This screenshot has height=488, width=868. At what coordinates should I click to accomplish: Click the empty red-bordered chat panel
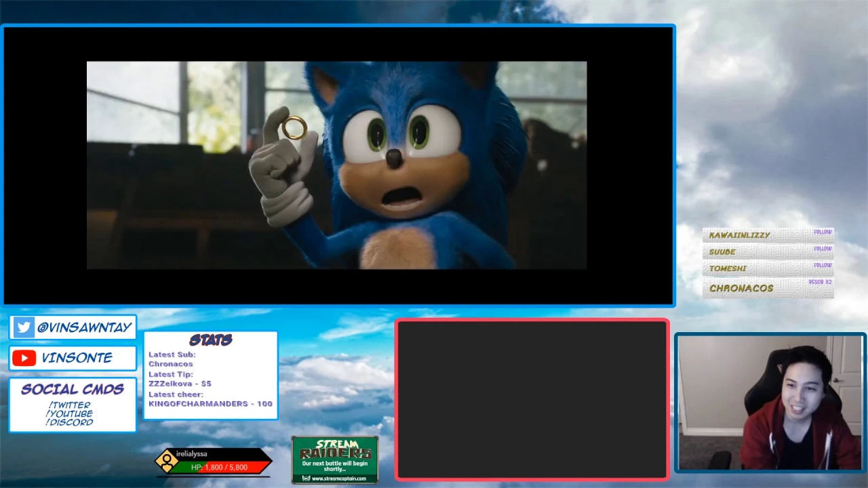(532, 400)
